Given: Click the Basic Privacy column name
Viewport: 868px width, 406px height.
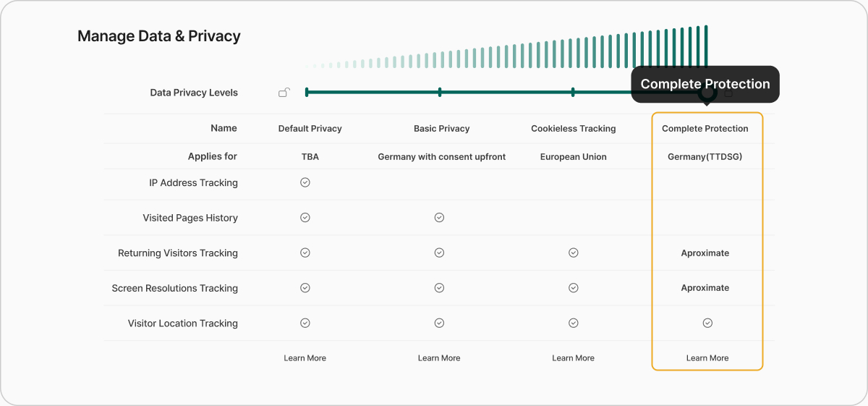Looking at the screenshot, I should point(442,129).
